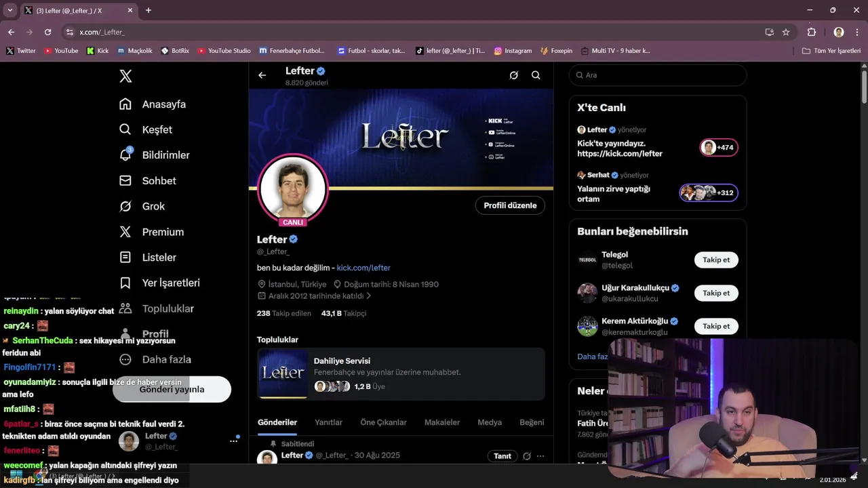Open the tab search dropdown arrow
Image resolution: width=868 pixels, height=488 pixels.
(x=9, y=10)
